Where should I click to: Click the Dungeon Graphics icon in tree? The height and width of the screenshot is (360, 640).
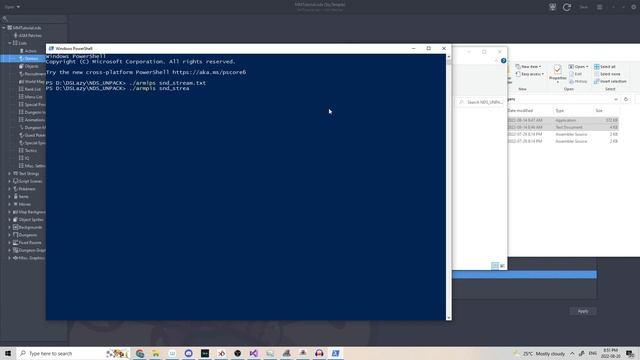coord(16,250)
